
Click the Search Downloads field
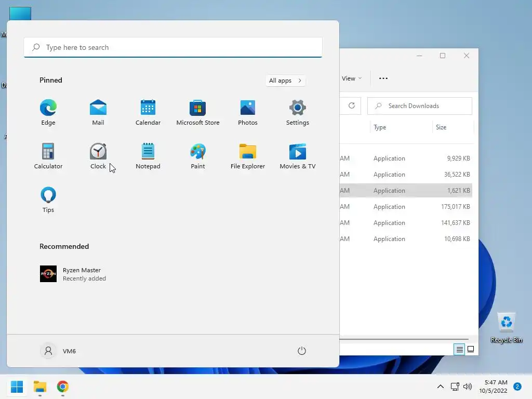pos(420,106)
